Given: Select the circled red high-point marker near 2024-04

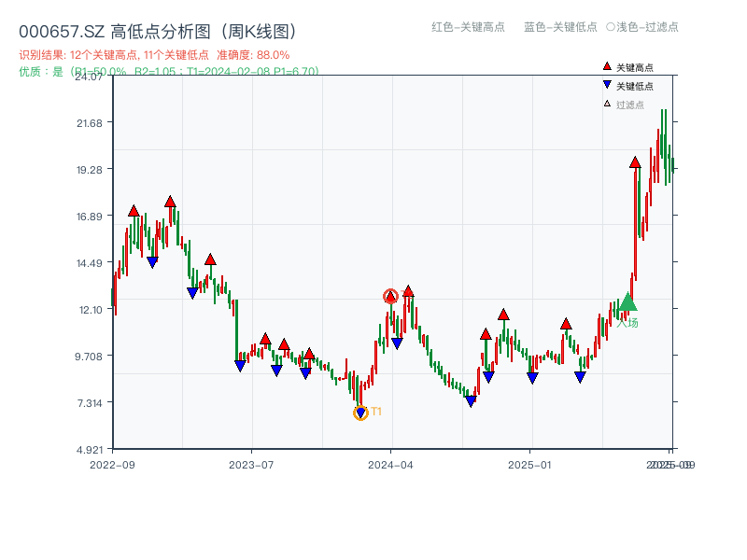Looking at the screenshot, I should 391,295.
